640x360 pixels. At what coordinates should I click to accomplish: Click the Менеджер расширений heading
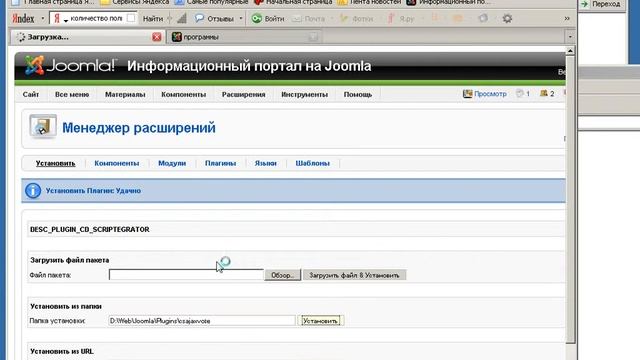click(139, 128)
